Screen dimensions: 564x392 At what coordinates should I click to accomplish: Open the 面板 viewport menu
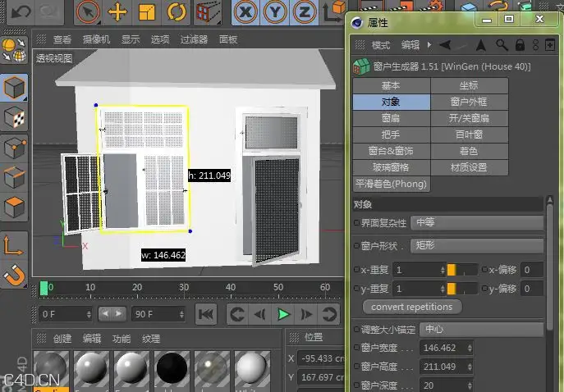point(228,39)
